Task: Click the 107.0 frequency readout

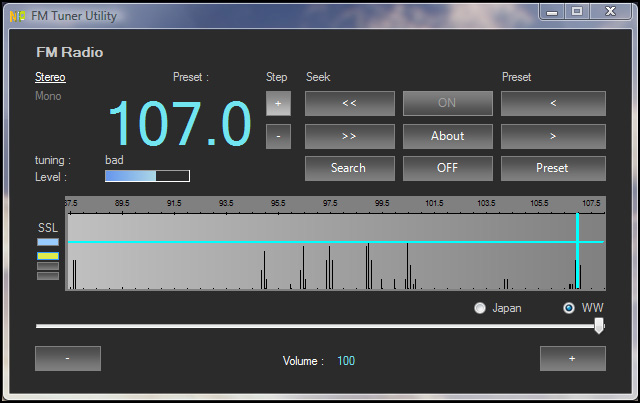Action: tap(180, 124)
